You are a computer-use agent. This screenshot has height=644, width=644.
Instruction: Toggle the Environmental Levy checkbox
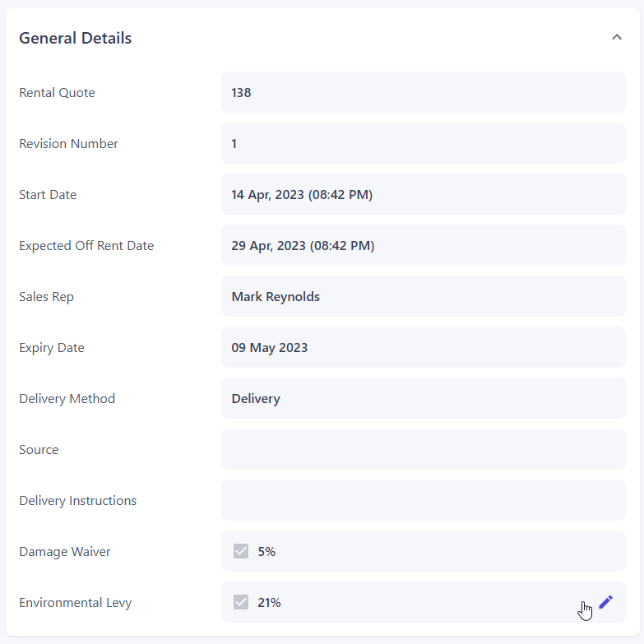coord(241,602)
